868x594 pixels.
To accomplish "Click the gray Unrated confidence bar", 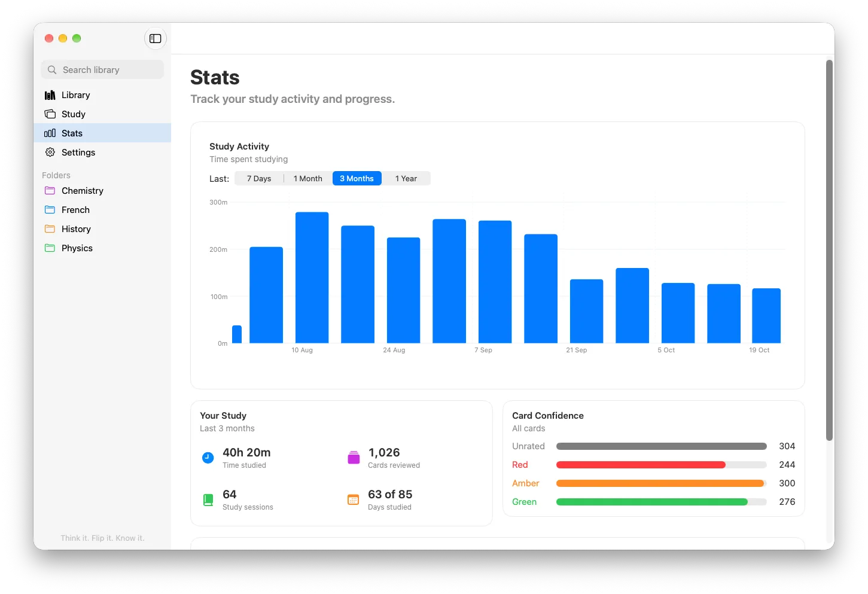I will coord(662,446).
